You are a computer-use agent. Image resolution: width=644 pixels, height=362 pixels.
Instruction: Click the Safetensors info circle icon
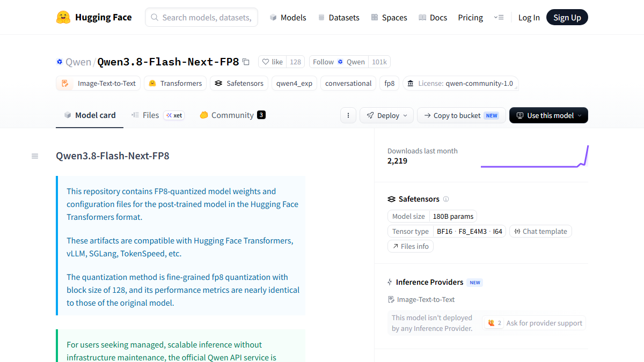446,199
